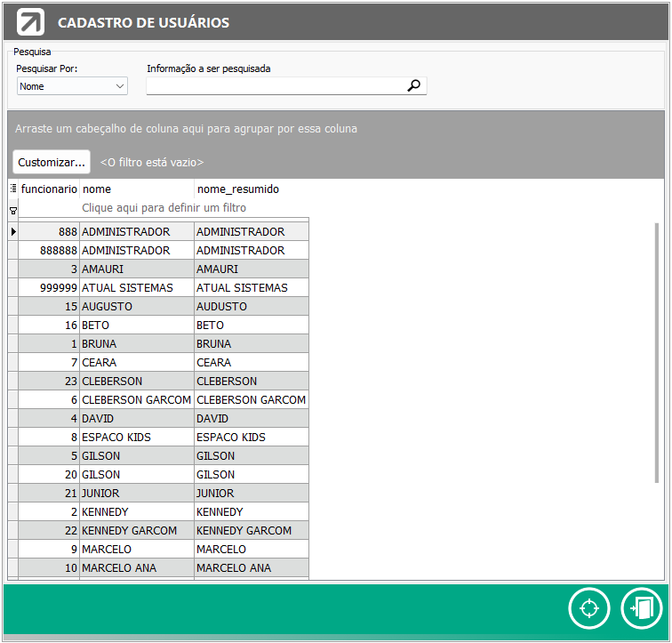The image size is (672, 643).
Task: Click the funcionario cell 999999
Action: click(49, 287)
